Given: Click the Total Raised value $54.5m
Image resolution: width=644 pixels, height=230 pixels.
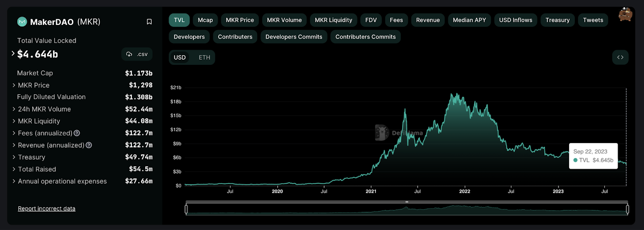Looking at the screenshot, I should click(x=140, y=169).
